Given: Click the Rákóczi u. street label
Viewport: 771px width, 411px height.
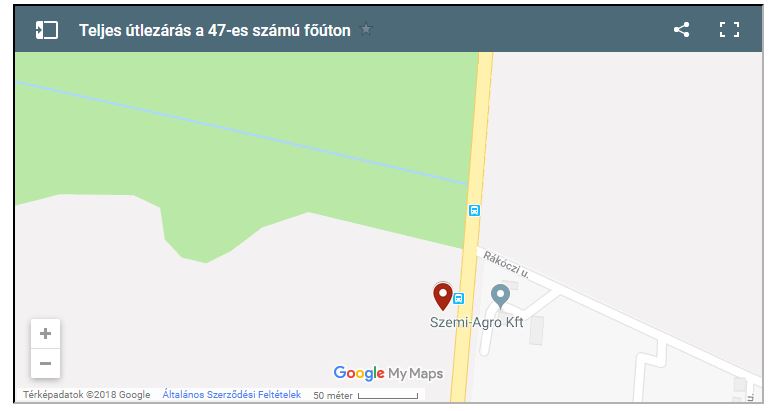Looking at the screenshot, I should click(x=505, y=264).
